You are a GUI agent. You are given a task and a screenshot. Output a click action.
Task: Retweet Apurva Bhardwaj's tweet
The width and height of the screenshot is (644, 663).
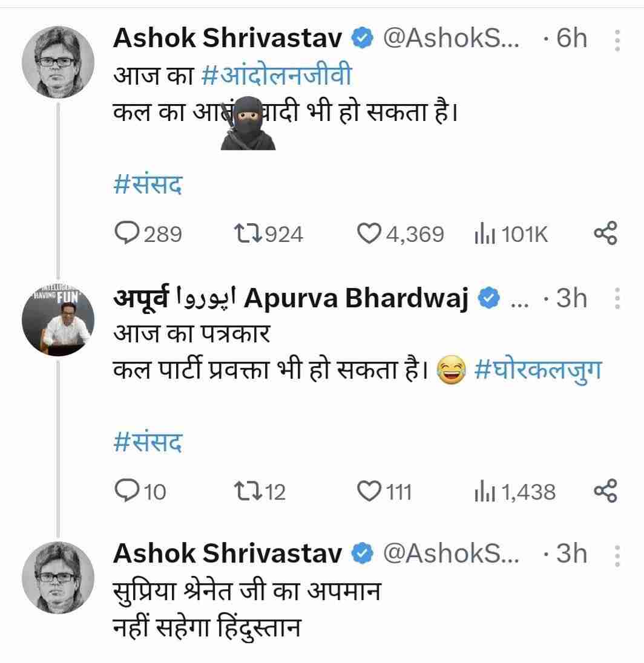[x=247, y=491]
